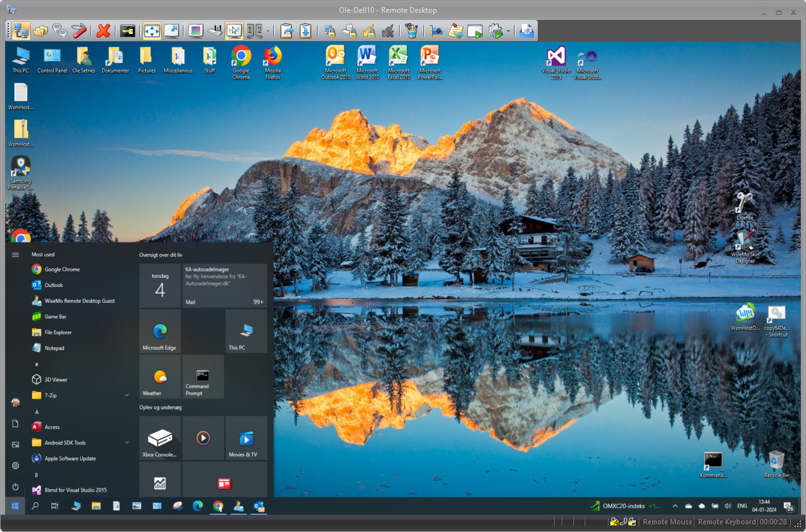Activate the red marker pen tool

(x=78, y=30)
